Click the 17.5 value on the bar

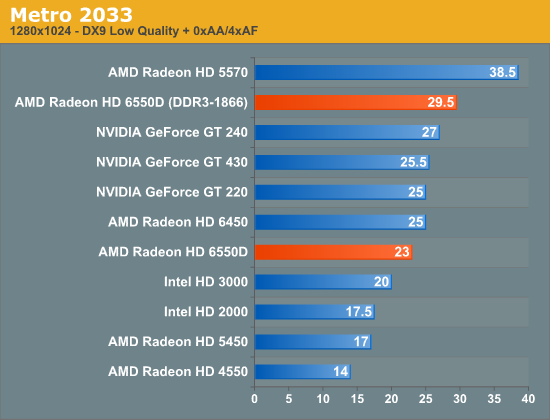(x=358, y=312)
